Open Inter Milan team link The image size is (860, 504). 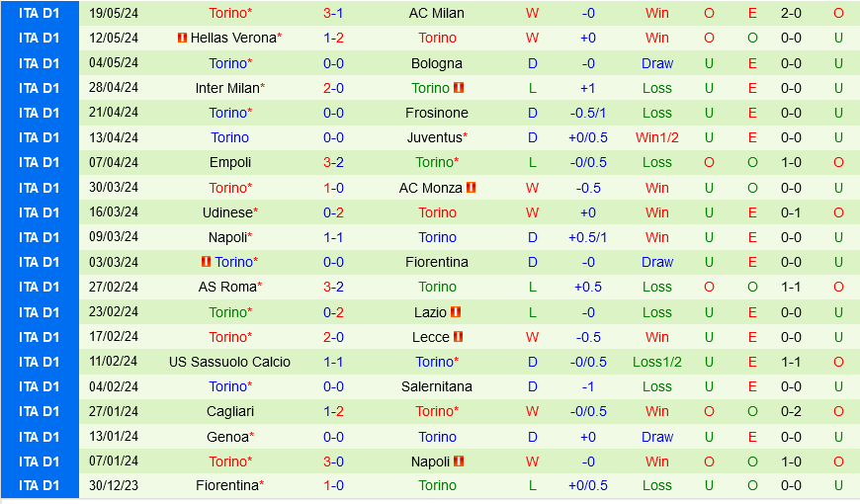[x=227, y=88]
